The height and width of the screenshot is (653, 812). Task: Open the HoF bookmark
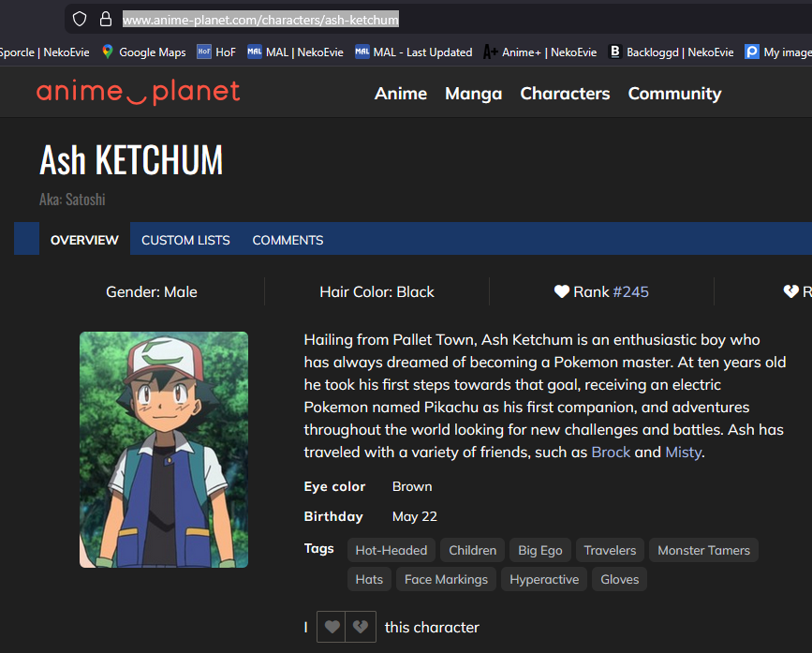click(216, 52)
